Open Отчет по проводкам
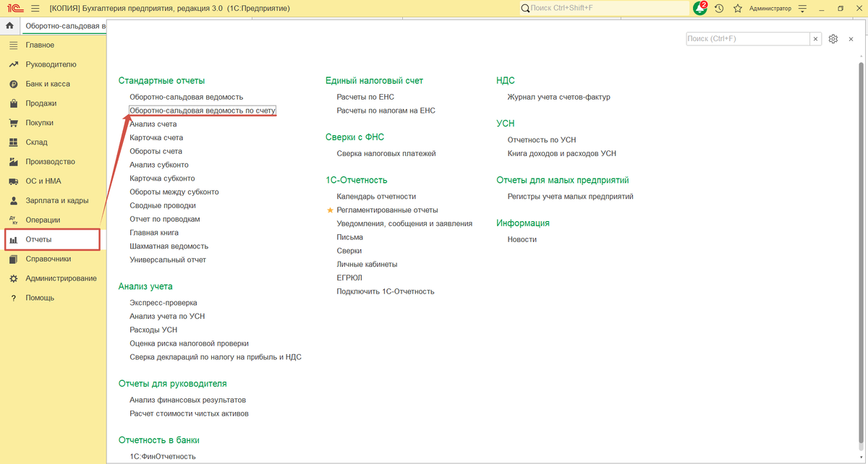The height and width of the screenshot is (464, 868). [x=165, y=219]
